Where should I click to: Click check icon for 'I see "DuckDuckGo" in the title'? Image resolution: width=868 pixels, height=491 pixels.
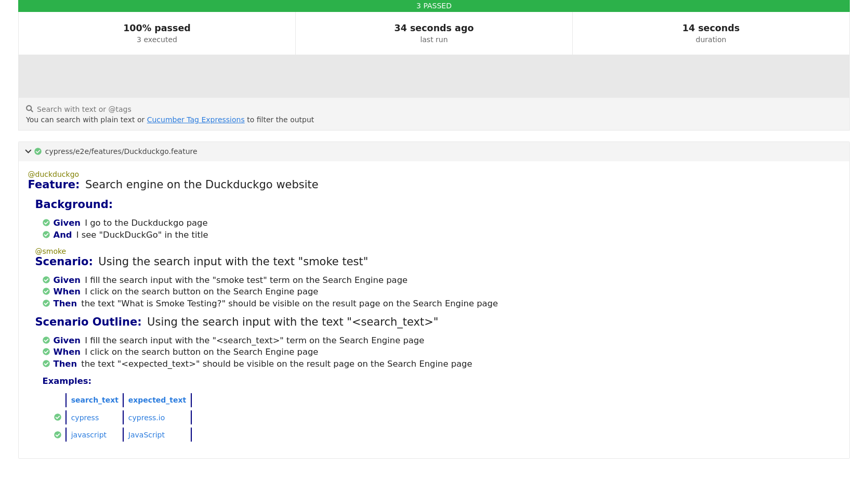point(46,235)
